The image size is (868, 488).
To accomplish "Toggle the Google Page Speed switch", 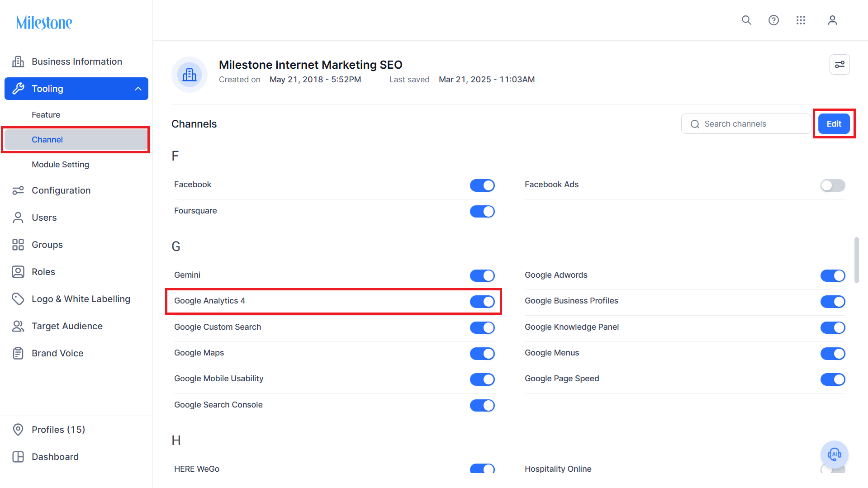I will point(833,379).
